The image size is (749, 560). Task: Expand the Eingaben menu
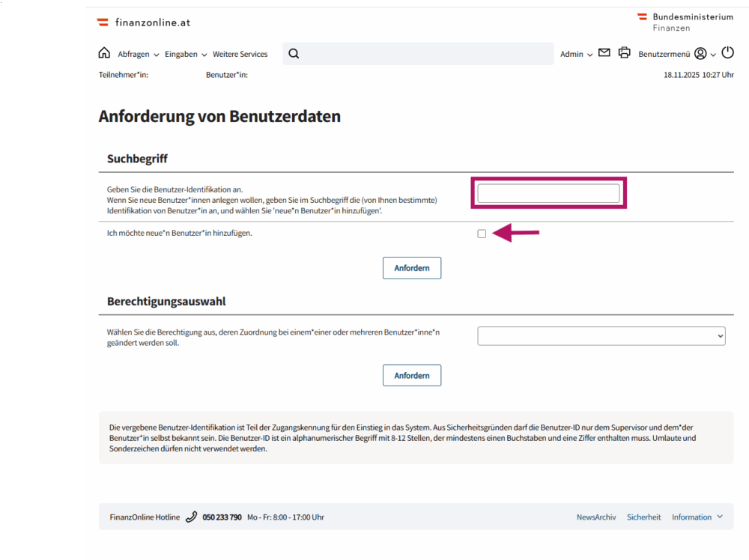click(x=186, y=54)
